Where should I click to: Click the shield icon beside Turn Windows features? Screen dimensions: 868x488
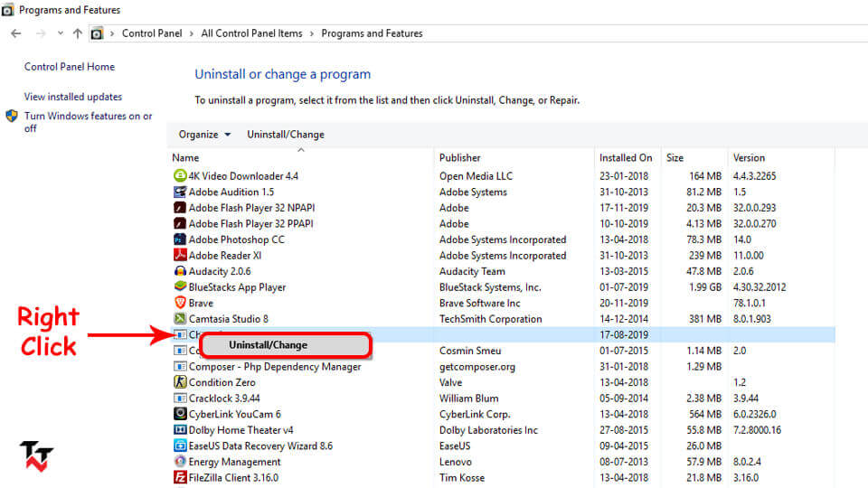click(12, 117)
